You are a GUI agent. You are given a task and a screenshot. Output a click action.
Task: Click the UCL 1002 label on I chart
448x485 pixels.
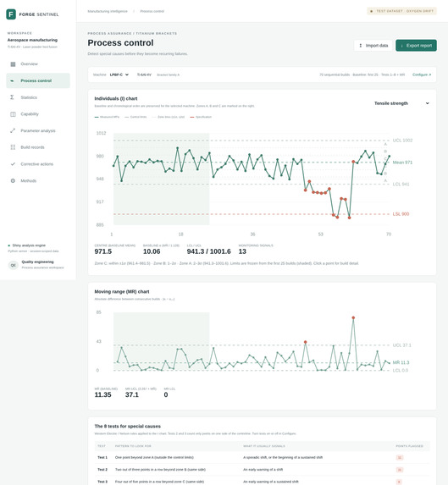click(402, 141)
